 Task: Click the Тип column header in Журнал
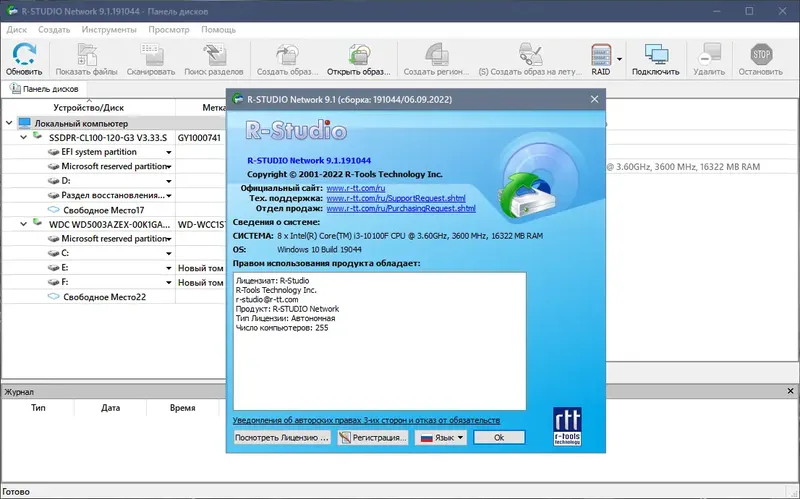(38, 408)
